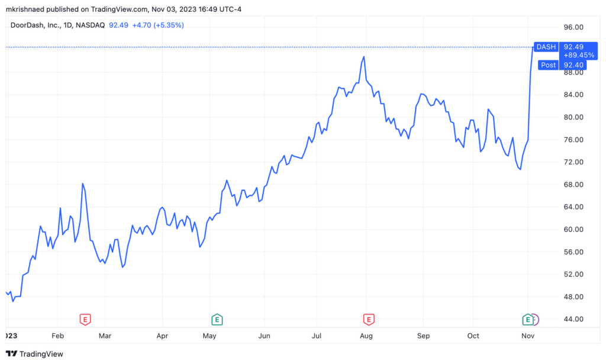Click the DoorDash, Inc. symbol title
The height and width of the screenshot is (364, 606).
point(36,25)
